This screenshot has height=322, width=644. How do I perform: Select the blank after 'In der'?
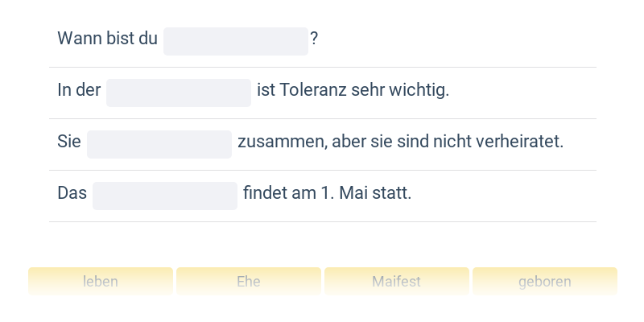pyautogui.click(x=179, y=93)
